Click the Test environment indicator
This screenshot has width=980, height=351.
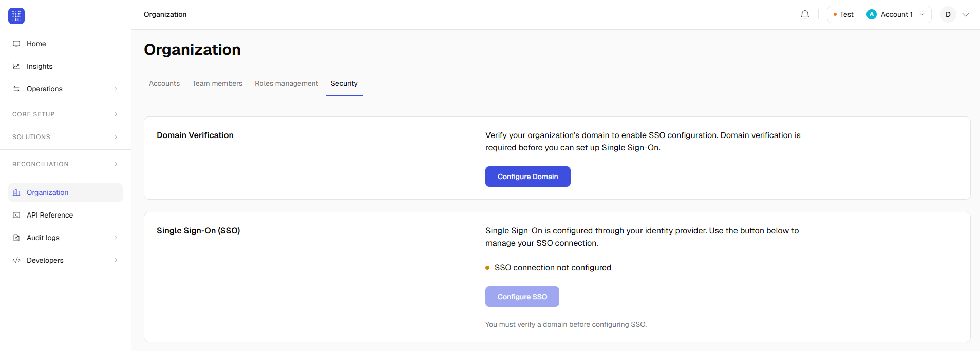[x=843, y=14]
